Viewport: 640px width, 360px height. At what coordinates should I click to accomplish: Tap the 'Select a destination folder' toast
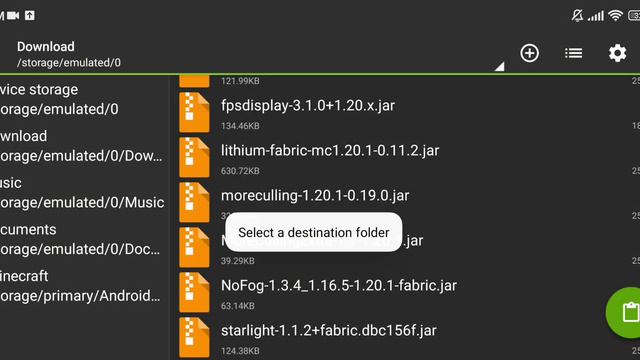pyautogui.click(x=313, y=232)
